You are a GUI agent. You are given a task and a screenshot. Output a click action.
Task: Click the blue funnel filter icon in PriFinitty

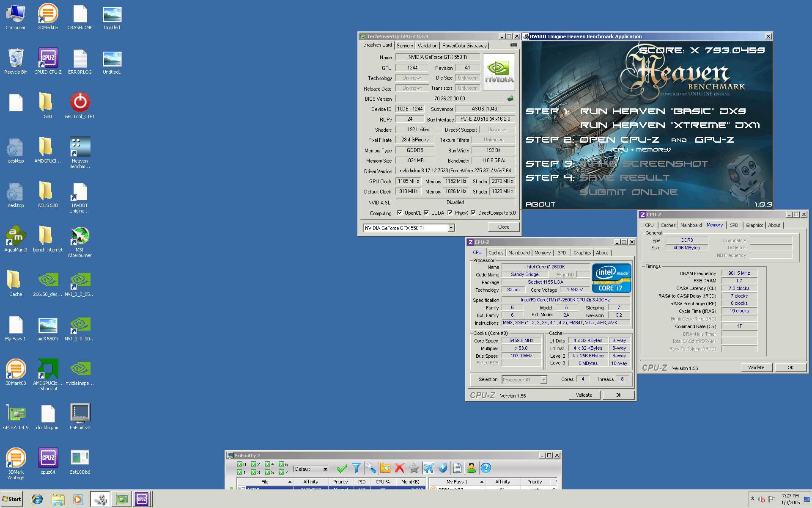coord(357,468)
